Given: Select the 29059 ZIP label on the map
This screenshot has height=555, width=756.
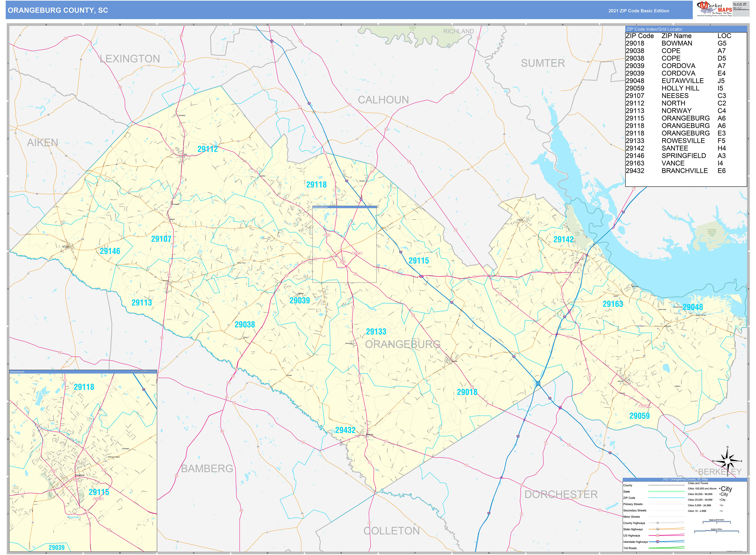Looking at the screenshot, I should click(x=639, y=416).
